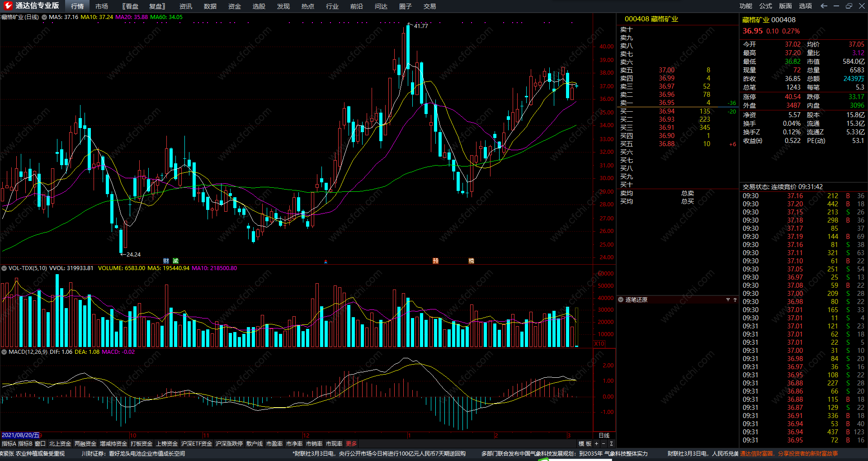Open the 版面 menu
The height and width of the screenshot is (461, 868).
click(786, 6)
